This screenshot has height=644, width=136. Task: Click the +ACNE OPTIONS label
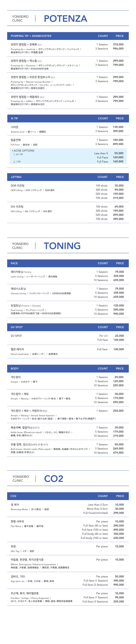click(23, 151)
